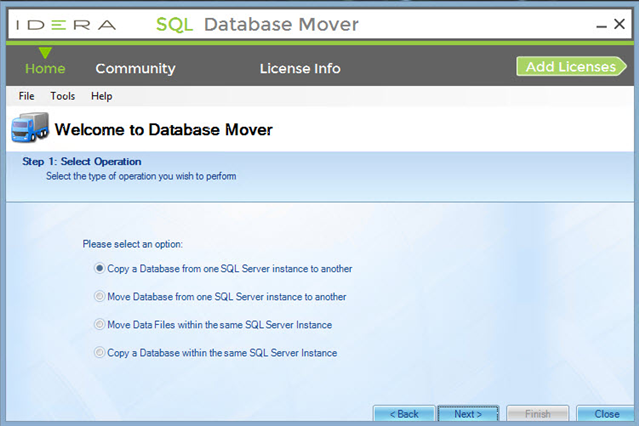Click the Step 1: Select Operation label
Image resolution: width=639 pixels, height=426 pixels.
tap(82, 161)
